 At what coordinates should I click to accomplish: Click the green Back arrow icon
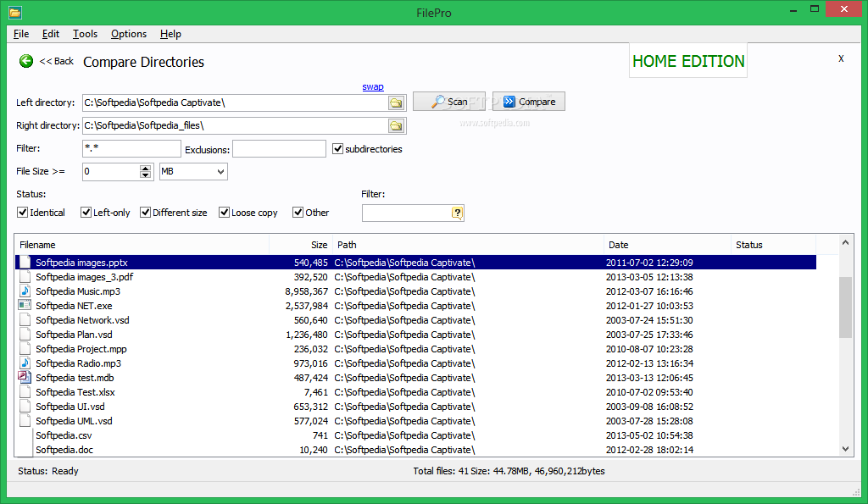pos(26,61)
